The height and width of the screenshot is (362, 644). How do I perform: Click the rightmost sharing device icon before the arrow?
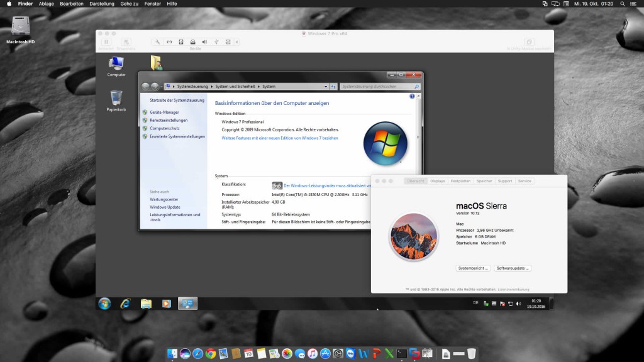coord(228,42)
